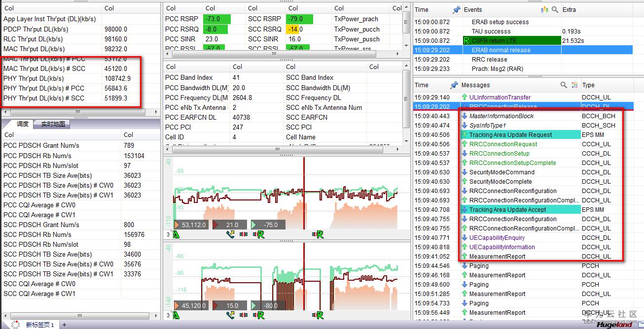644x329 pixels.
Task: Click the PCC Band Index value 41
Action: click(236, 77)
